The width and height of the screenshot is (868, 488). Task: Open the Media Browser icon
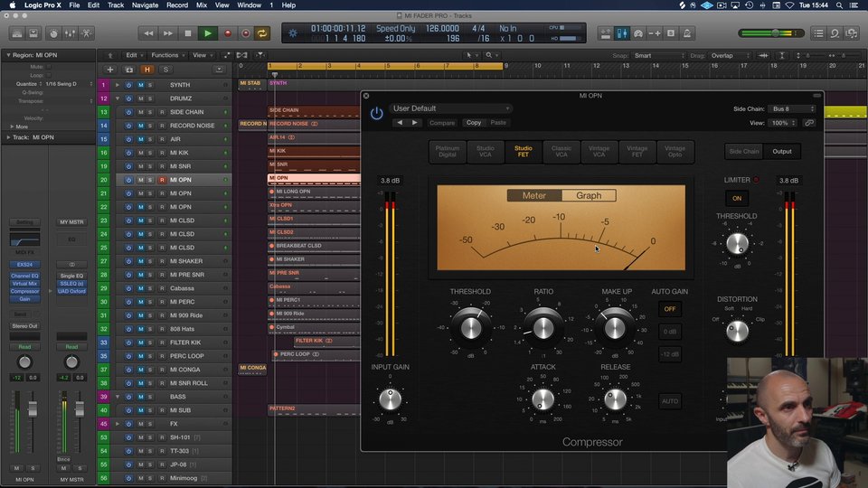pos(852,33)
